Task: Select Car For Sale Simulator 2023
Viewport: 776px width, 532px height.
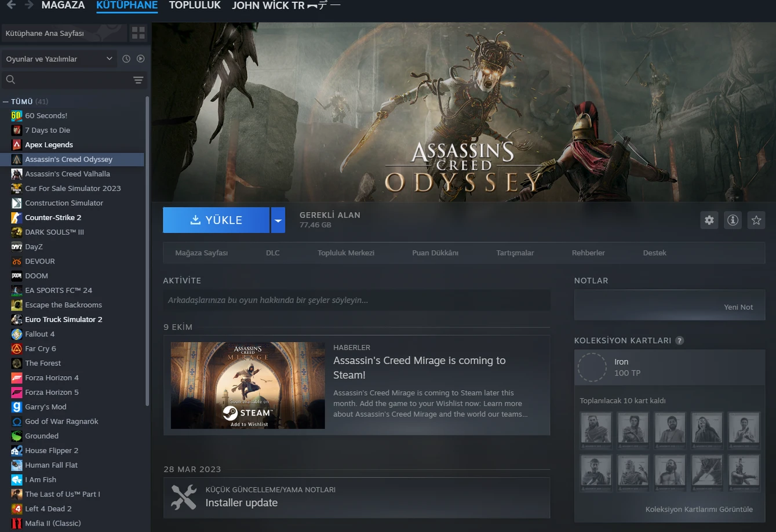Action: [73, 188]
